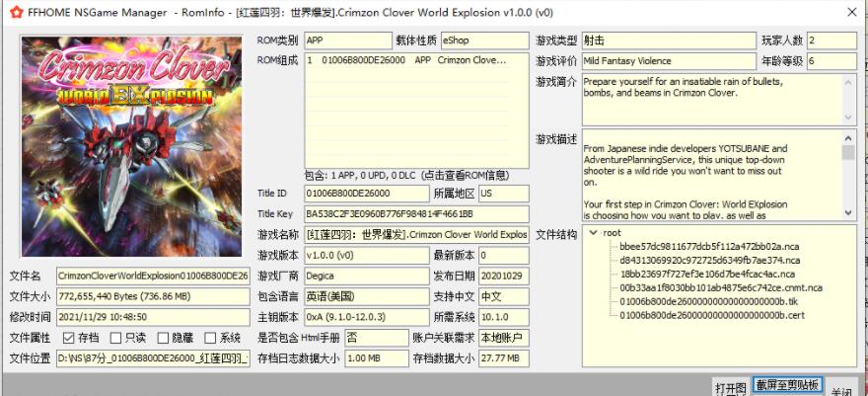Click the Html手册 field showing 否
This screenshot has height=396, width=868.
377,338
